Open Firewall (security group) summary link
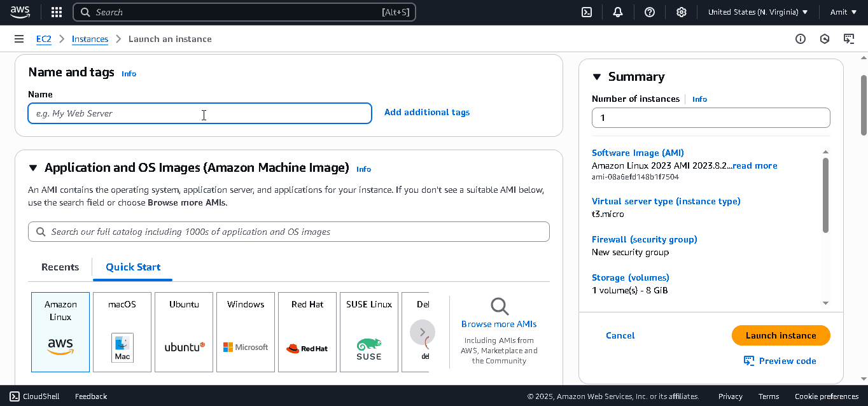 coord(644,239)
